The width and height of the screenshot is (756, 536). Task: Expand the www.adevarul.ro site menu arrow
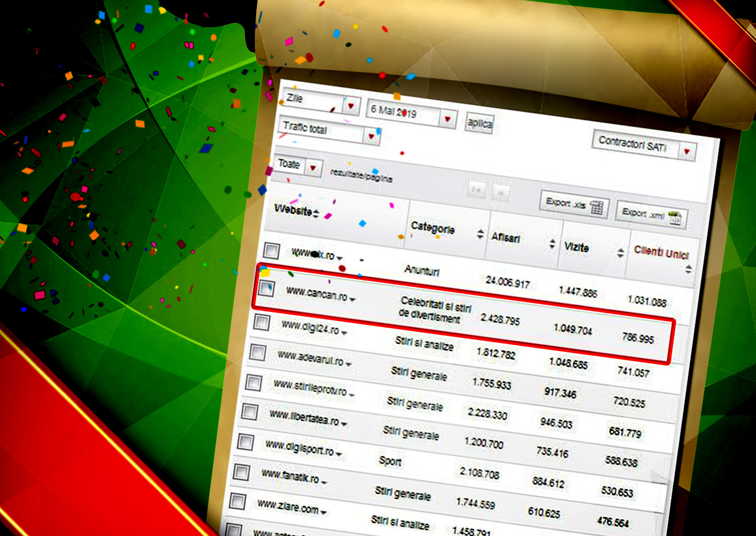(x=349, y=364)
